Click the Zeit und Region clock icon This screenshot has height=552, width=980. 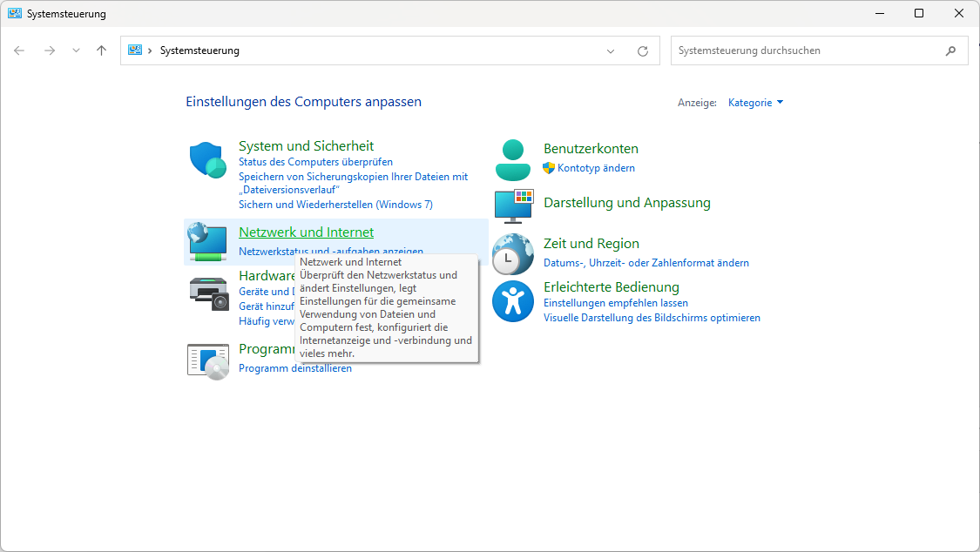click(x=512, y=253)
